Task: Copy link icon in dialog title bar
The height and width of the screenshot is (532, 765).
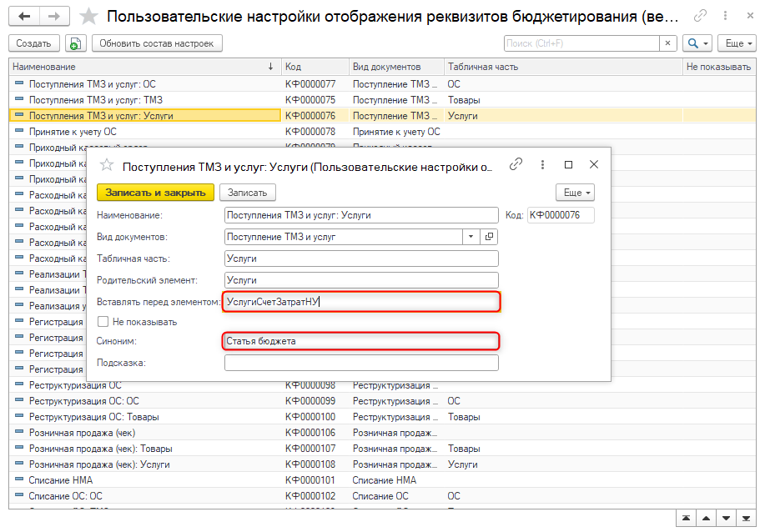Action: (x=516, y=164)
